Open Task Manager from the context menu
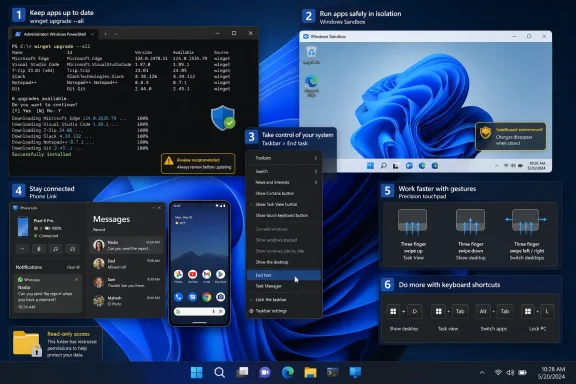This screenshot has height=384, width=576. click(x=284, y=286)
